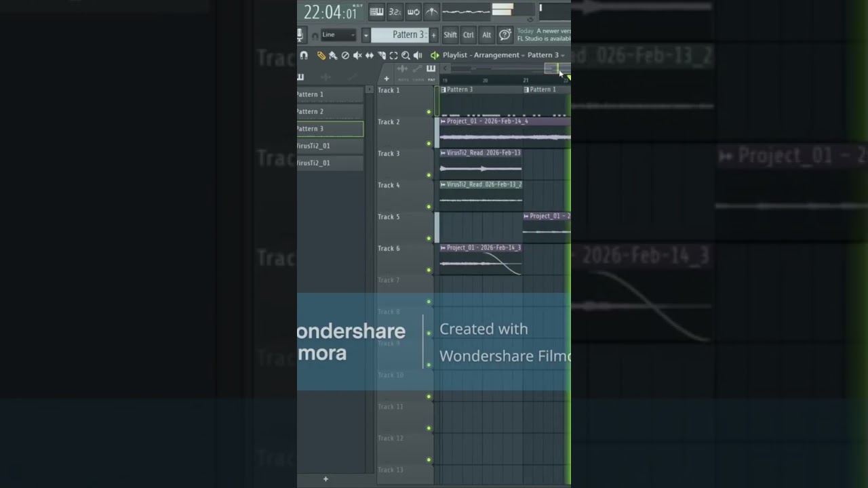
Task: Click the microphone recording icon
Action: [x=300, y=35]
